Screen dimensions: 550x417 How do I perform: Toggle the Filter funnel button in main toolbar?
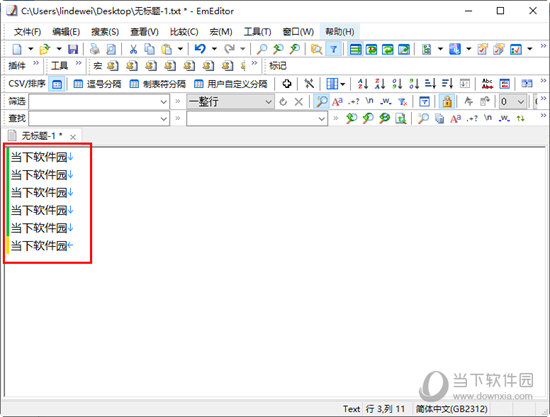pos(334,49)
